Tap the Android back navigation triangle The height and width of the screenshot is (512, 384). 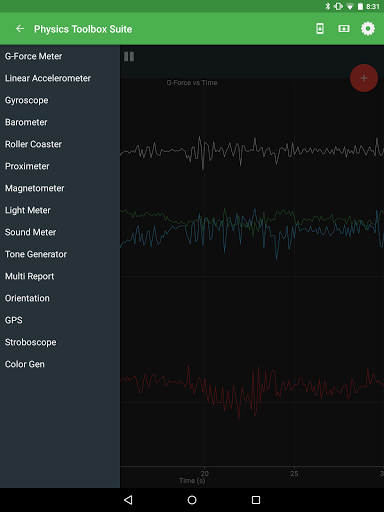pyautogui.click(x=128, y=500)
